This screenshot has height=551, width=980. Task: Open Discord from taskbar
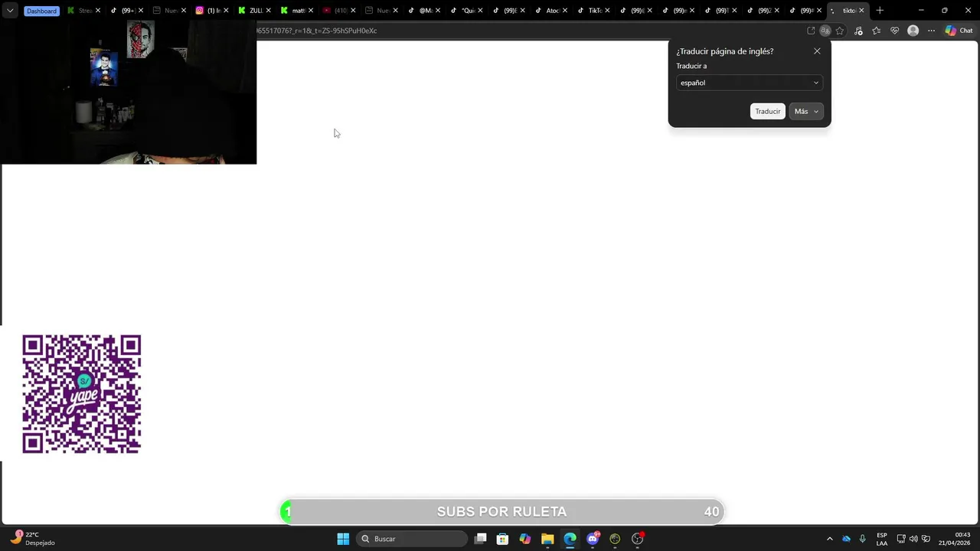click(x=593, y=539)
